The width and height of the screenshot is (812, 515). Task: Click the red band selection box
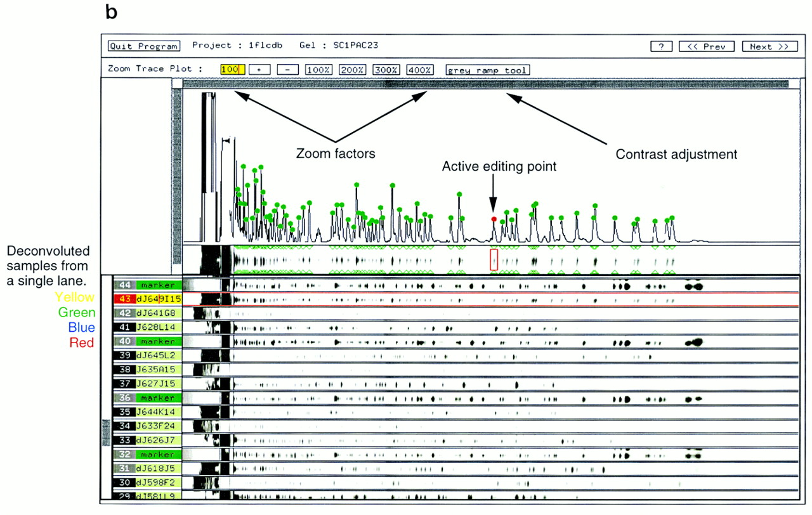pyautogui.click(x=494, y=260)
